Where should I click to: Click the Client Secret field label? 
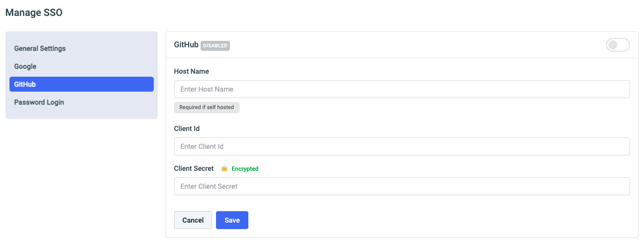coord(194,168)
